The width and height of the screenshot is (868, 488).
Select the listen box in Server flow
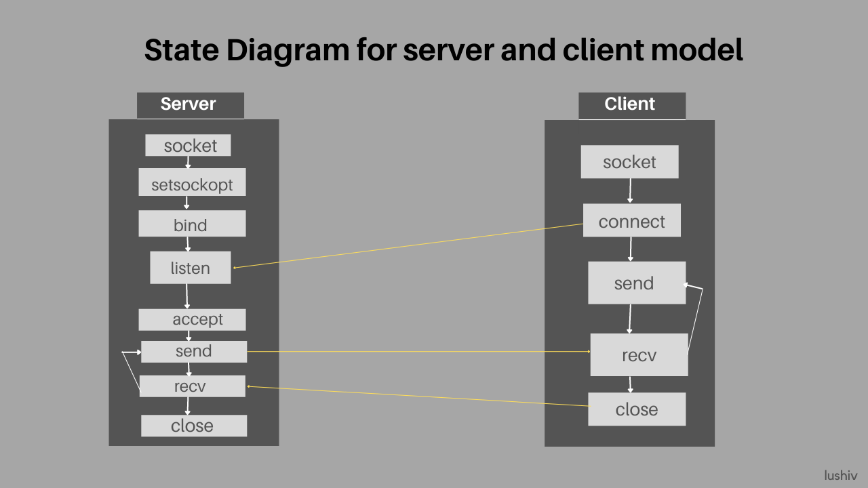click(x=191, y=267)
